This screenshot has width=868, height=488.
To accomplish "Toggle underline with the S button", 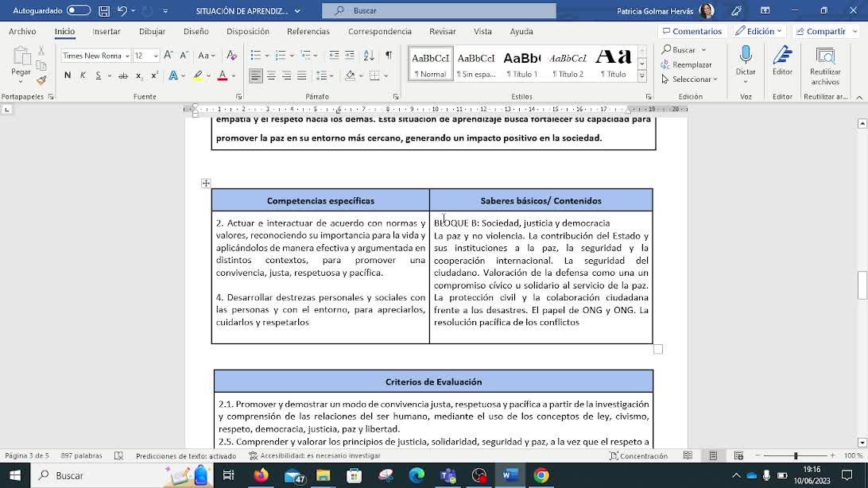I will tap(98, 76).
